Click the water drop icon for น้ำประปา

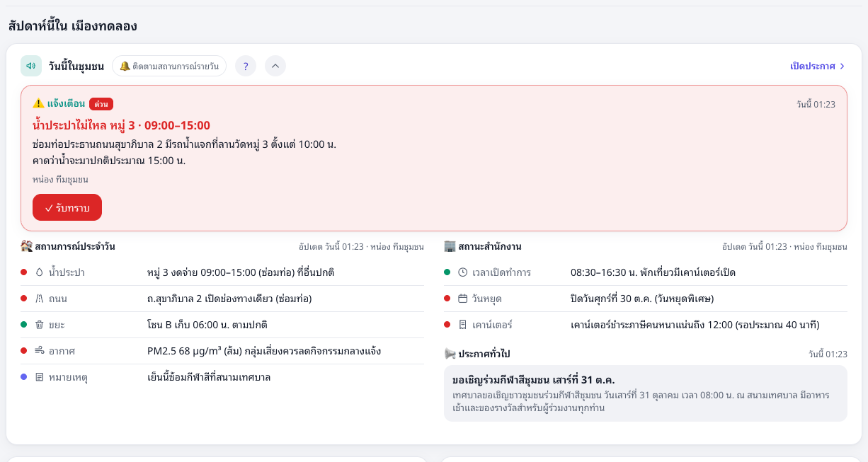click(x=40, y=272)
